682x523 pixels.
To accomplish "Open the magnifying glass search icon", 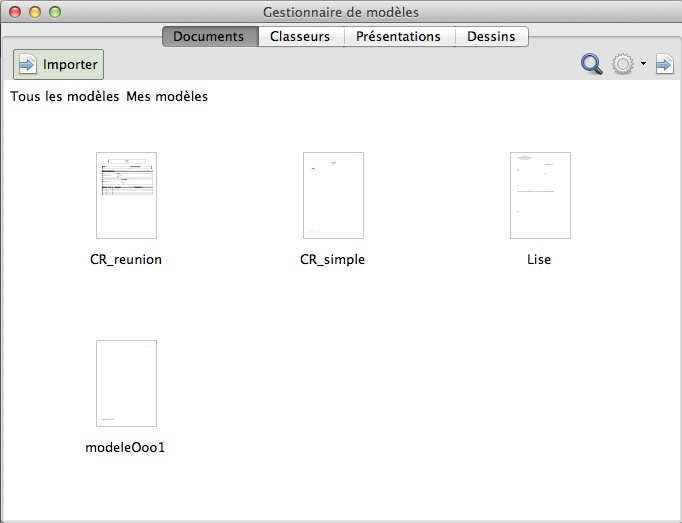I will pyautogui.click(x=592, y=64).
